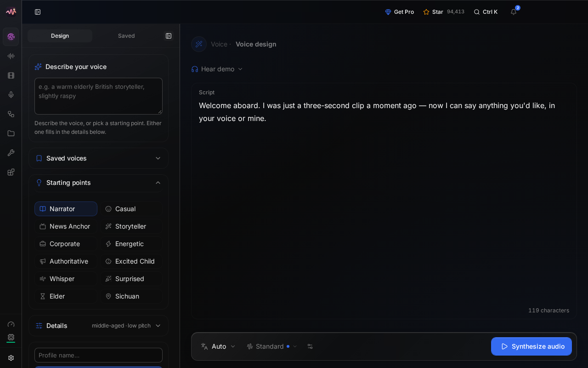Open Ctrl K search
Viewport: 588px width, 368px height.
coord(486,12)
